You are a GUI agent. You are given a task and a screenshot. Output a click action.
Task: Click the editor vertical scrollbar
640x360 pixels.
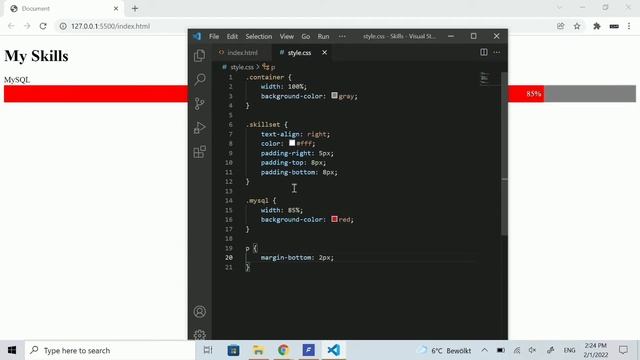point(504,153)
